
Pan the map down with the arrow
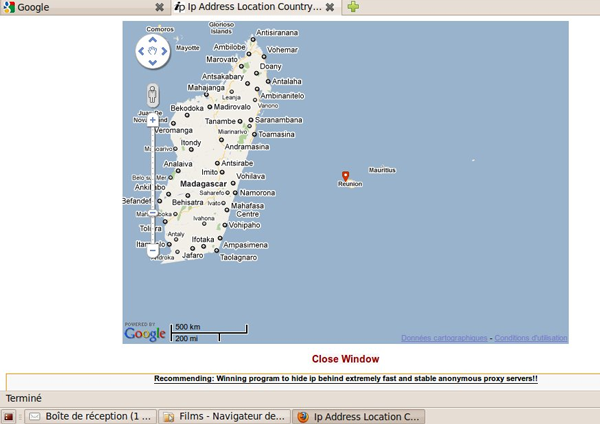coord(153,62)
